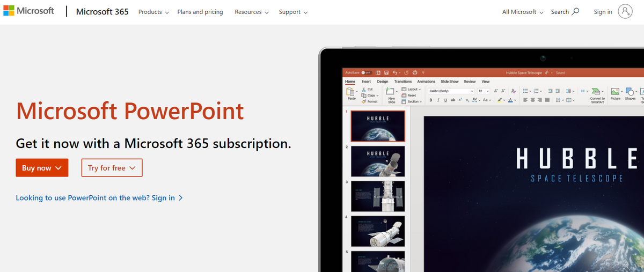Click the Paste clipboard icon
Viewport: 644px width, 272px height.
[x=350, y=91]
